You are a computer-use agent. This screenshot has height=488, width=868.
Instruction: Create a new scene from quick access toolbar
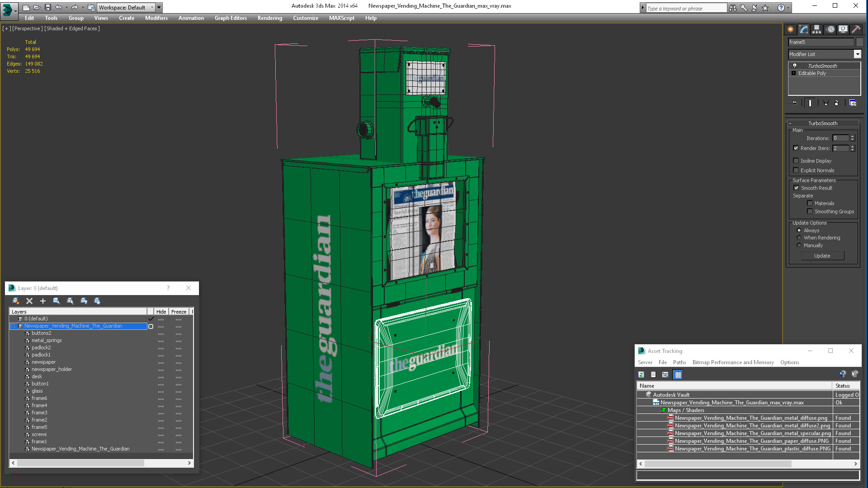[26, 8]
